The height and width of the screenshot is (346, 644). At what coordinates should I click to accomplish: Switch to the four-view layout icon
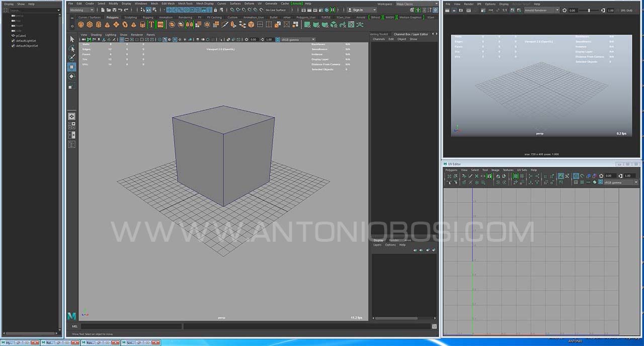pyautogui.click(x=71, y=125)
